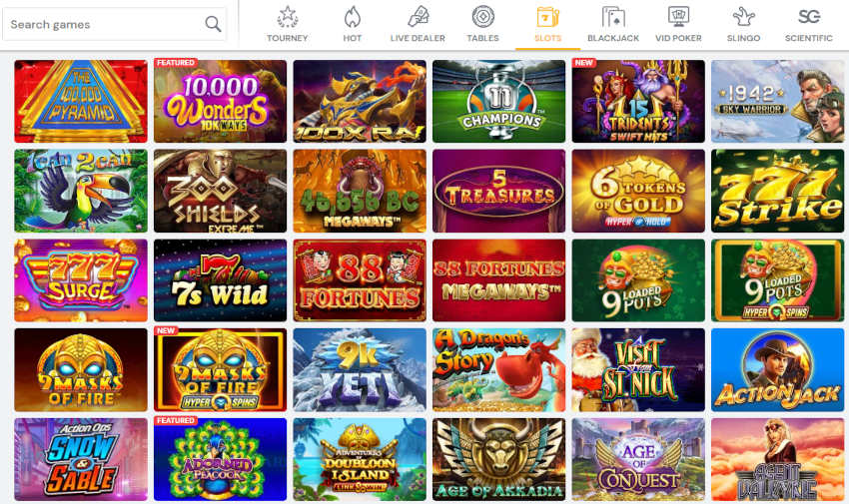Launch the Age of Conquest slot
The height and width of the screenshot is (504, 849).
[x=638, y=459]
